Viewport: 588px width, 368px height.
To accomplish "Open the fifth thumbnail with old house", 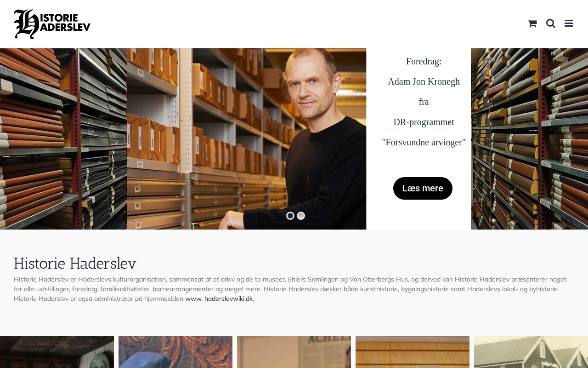I will click(531, 352).
